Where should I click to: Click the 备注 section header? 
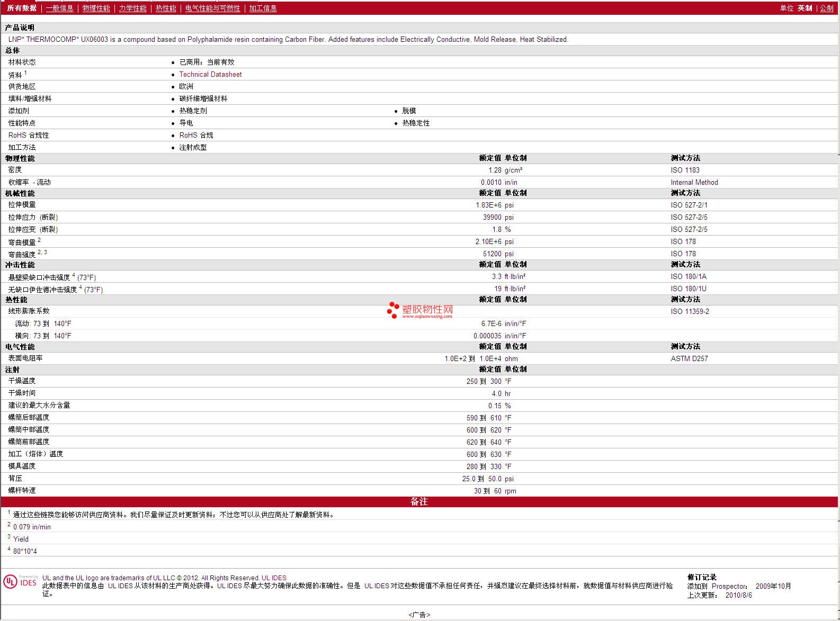click(x=419, y=501)
